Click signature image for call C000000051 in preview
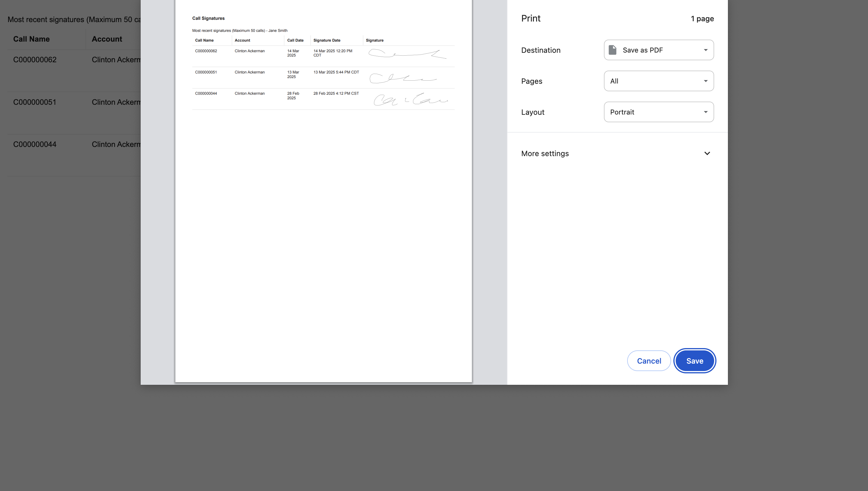The image size is (868, 491). click(403, 78)
